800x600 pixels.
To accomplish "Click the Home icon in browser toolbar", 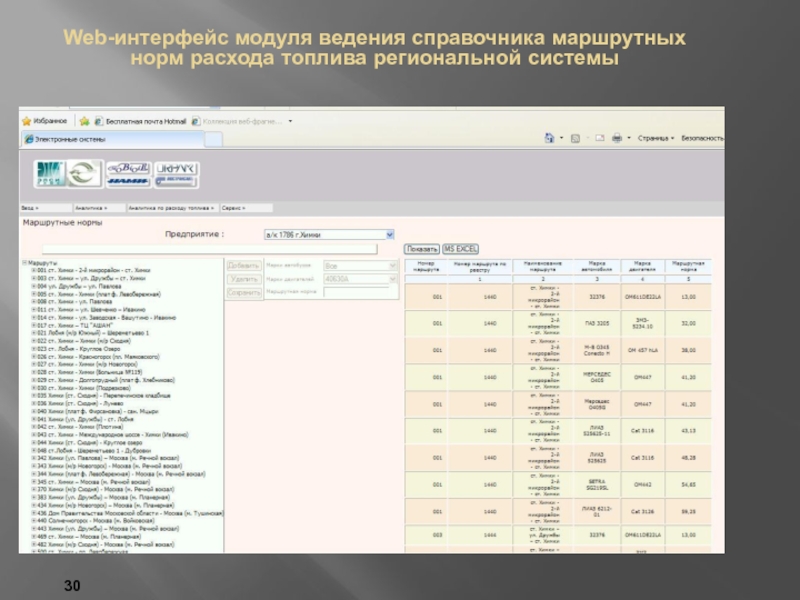I will [x=550, y=139].
